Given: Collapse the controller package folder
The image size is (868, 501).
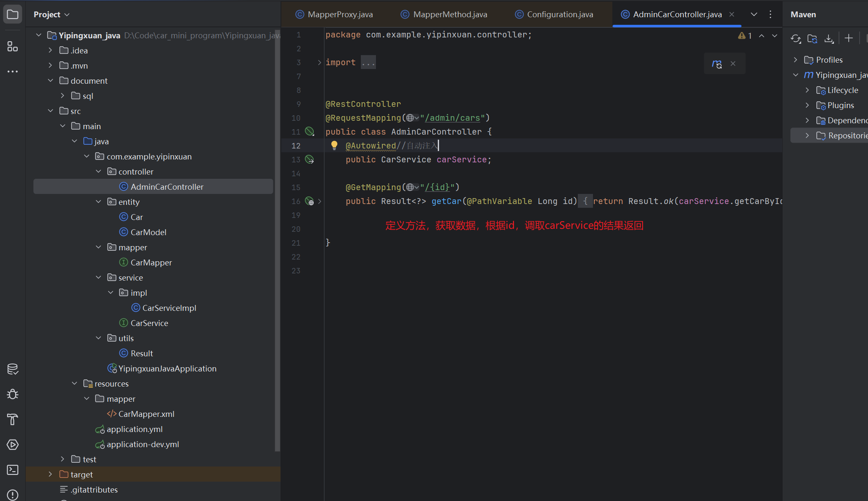Looking at the screenshot, I should [x=98, y=172].
